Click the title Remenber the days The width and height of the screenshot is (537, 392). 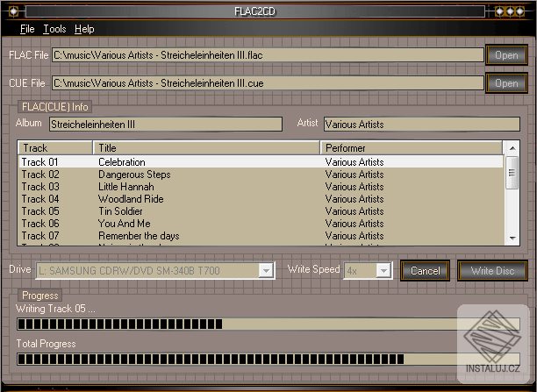click(x=139, y=236)
